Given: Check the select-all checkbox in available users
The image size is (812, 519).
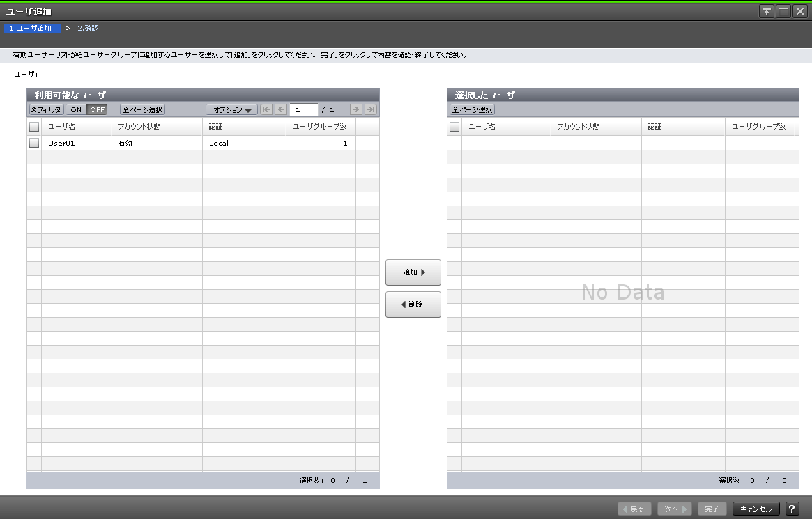Looking at the screenshot, I should pos(33,126).
